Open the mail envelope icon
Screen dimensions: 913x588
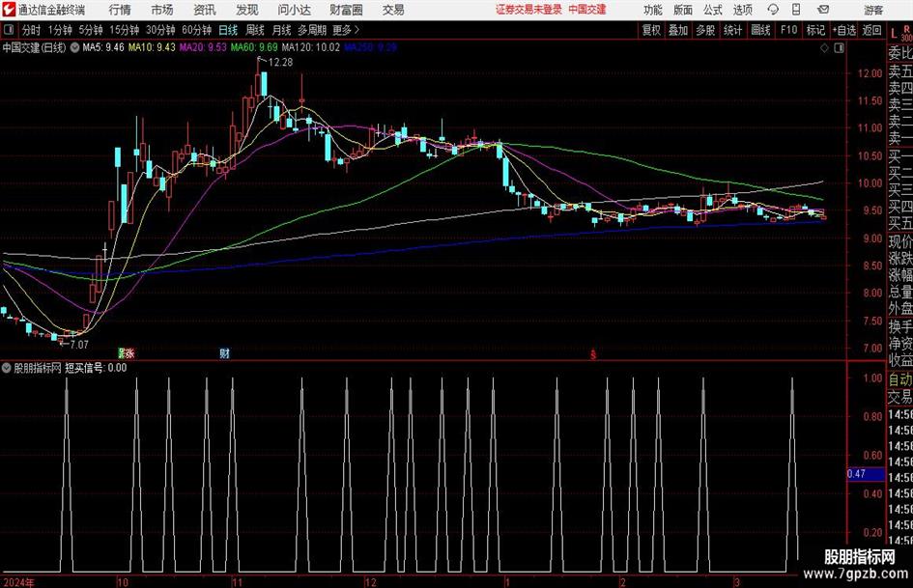[x=823, y=10]
